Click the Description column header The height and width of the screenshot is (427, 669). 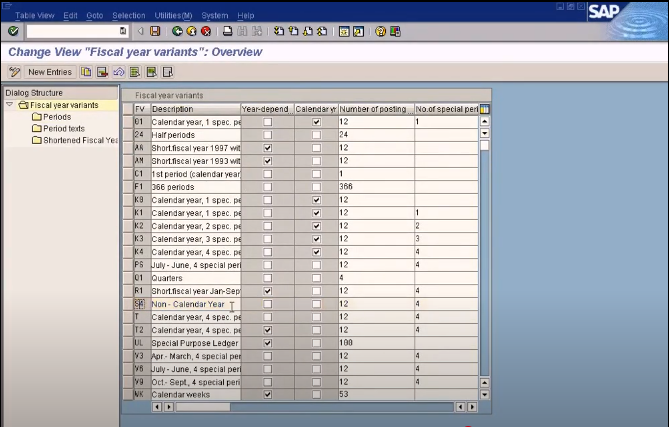[195, 109]
